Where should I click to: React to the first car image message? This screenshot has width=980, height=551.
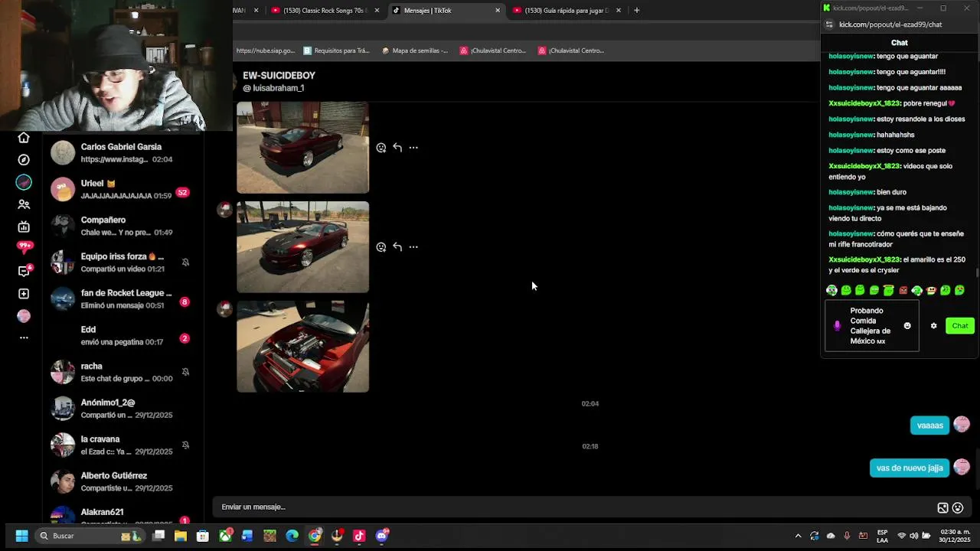point(381,148)
